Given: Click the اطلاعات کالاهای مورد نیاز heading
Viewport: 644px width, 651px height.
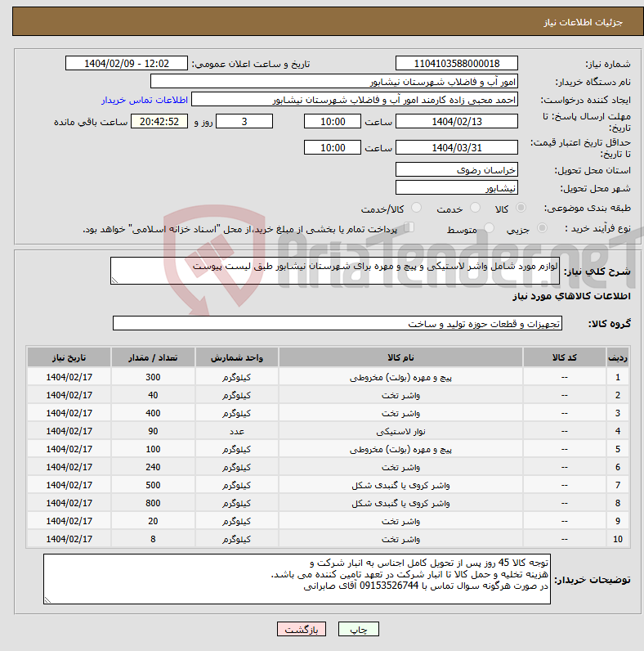Looking at the screenshot, I should pos(571,296).
